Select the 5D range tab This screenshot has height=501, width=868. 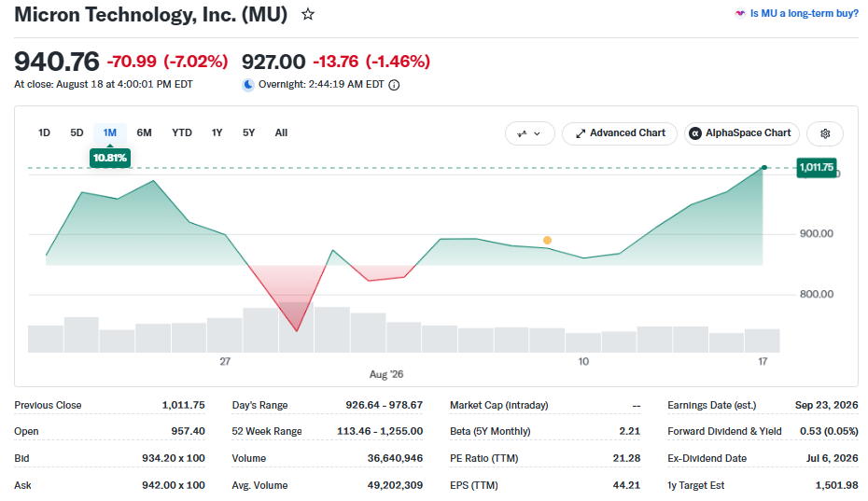pyautogui.click(x=77, y=132)
